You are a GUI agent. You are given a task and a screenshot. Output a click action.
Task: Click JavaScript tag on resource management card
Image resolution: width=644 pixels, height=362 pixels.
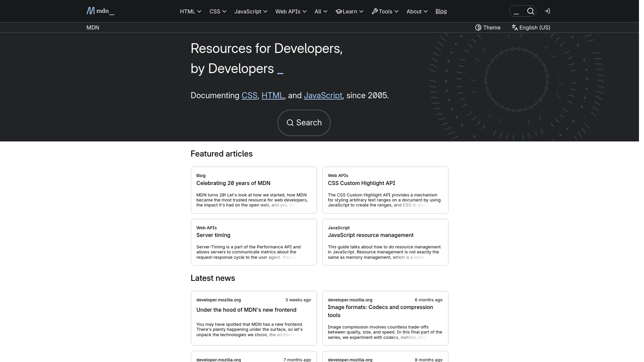338,228
